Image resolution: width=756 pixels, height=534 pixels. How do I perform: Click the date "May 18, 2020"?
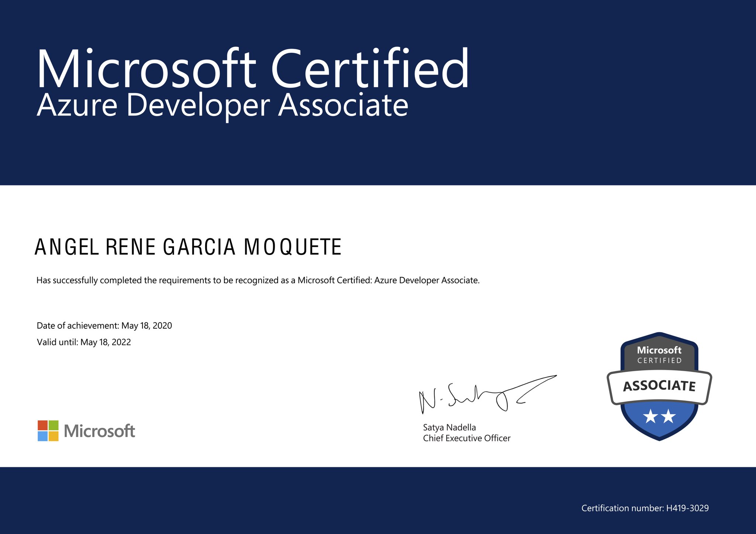point(147,325)
